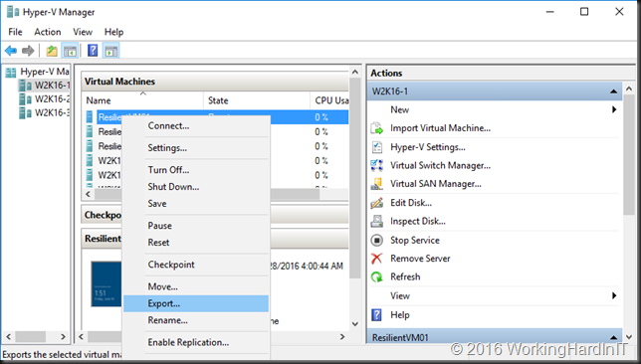Click the green Refresh icon

click(x=376, y=277)
